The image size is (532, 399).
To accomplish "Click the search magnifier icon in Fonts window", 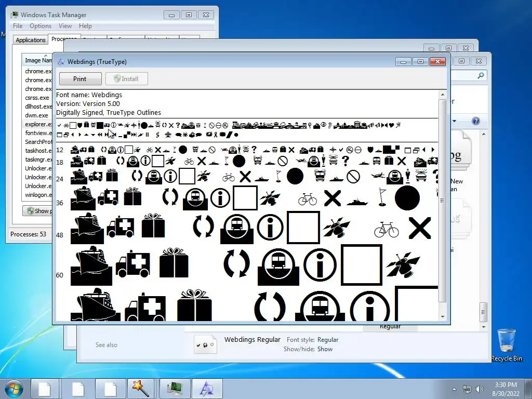I will pos(481,76).
